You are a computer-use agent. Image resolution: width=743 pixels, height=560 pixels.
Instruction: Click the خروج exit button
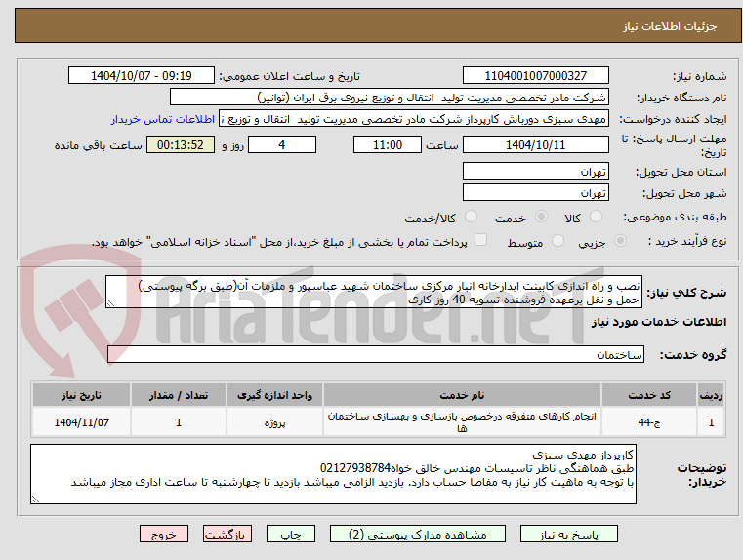click(x=163, y=534)
